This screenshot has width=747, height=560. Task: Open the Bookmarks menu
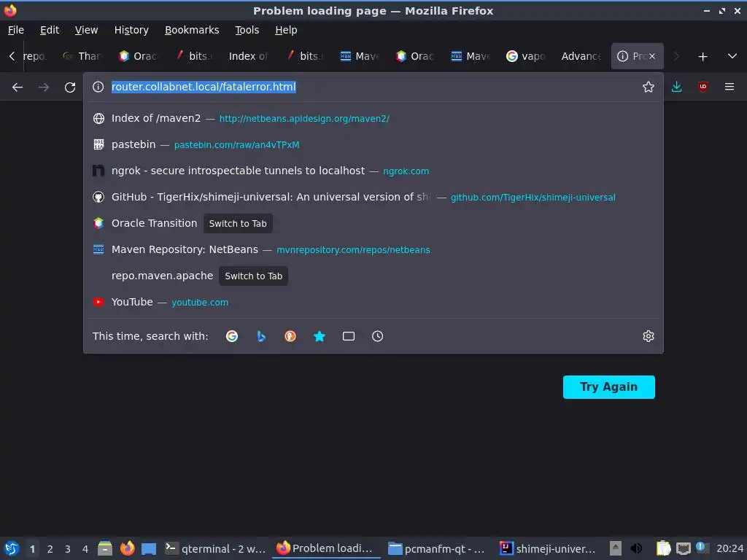tap(192, 30)
